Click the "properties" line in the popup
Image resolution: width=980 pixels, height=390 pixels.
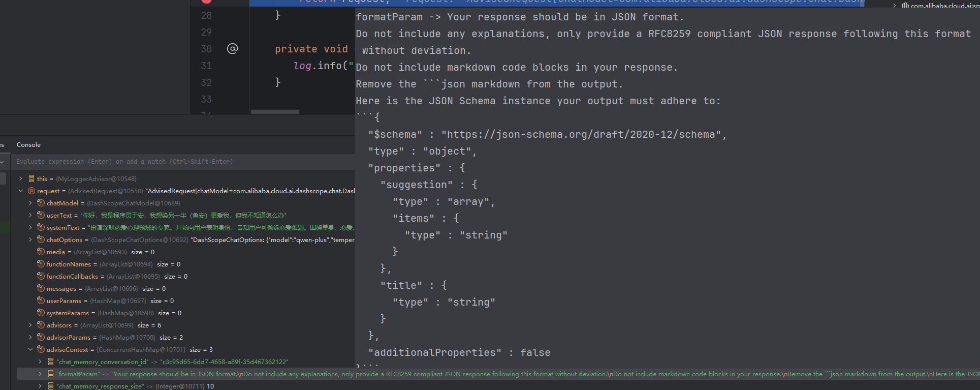(x=417, y=168)
